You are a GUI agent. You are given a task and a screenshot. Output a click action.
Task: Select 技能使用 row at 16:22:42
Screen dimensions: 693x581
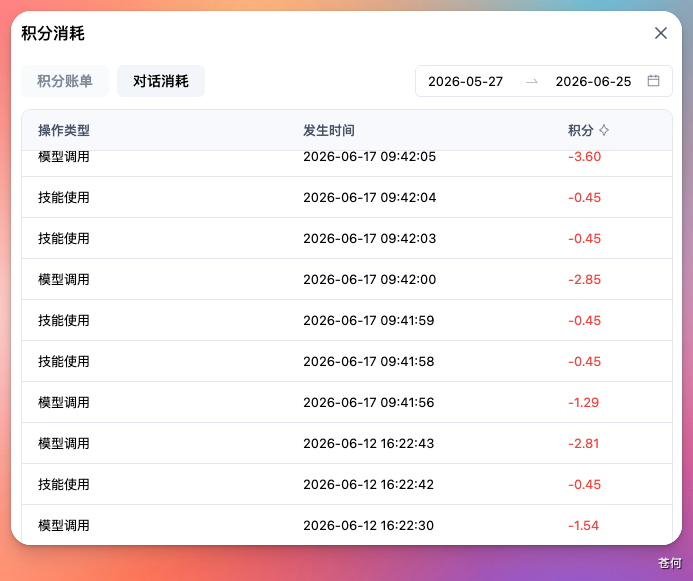point(347,484)
